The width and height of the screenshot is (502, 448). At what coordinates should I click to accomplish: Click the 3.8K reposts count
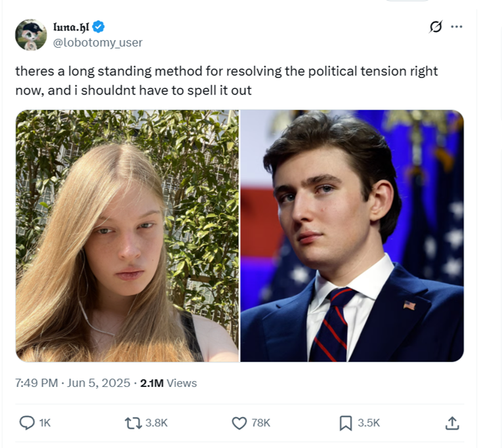(x=156, y=423)
